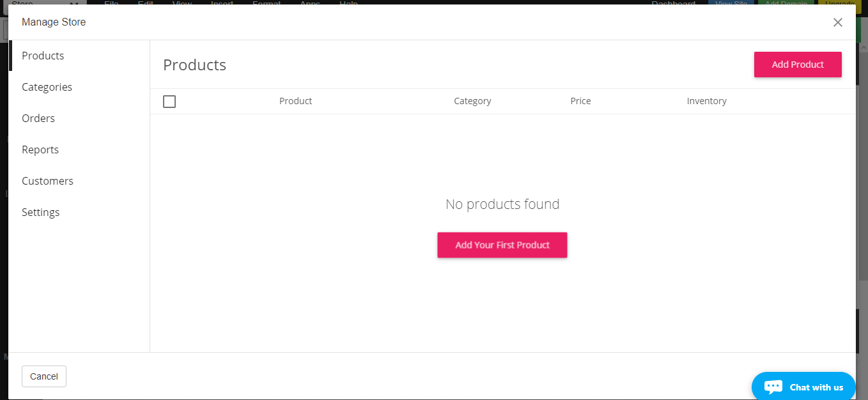Click the Inventory column header

[706, 101]
